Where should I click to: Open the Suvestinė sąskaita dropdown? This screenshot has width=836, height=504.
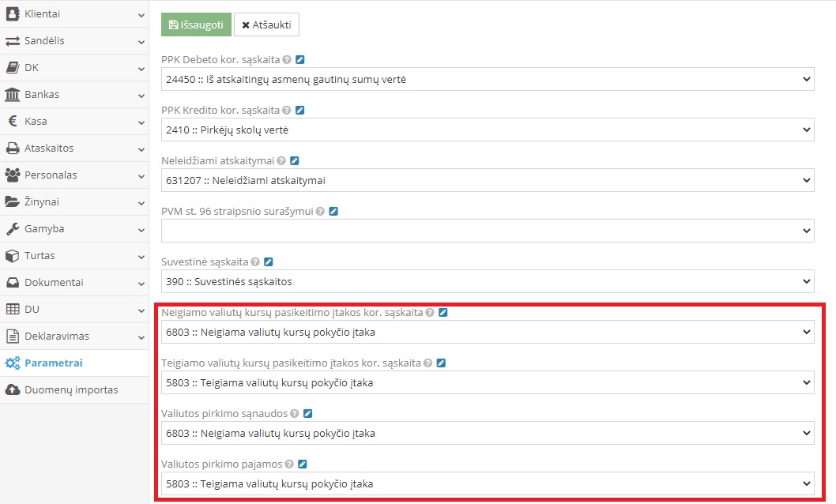[x=488, y=281]
